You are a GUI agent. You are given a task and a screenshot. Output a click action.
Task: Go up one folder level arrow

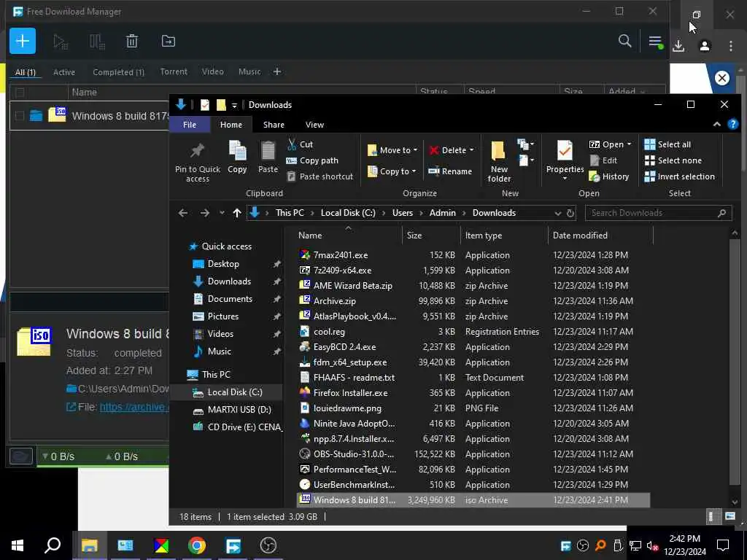point(237,213)
